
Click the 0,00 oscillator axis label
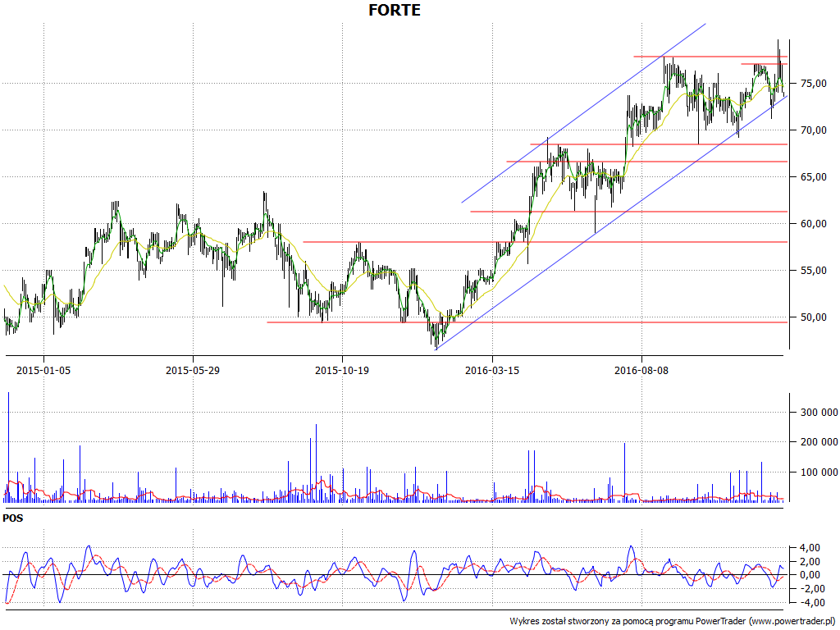(x=809, y=575)
